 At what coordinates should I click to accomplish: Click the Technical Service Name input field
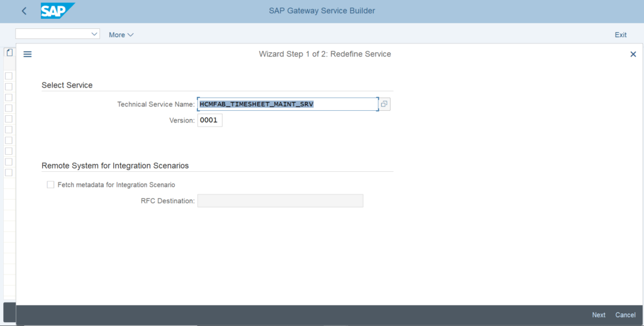[x=287, y=104]
